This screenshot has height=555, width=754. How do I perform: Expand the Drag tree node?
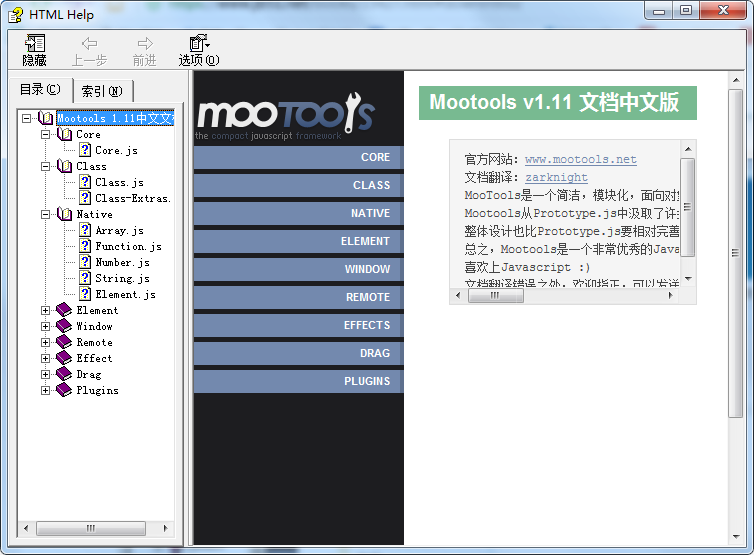(x=46, y=374)
